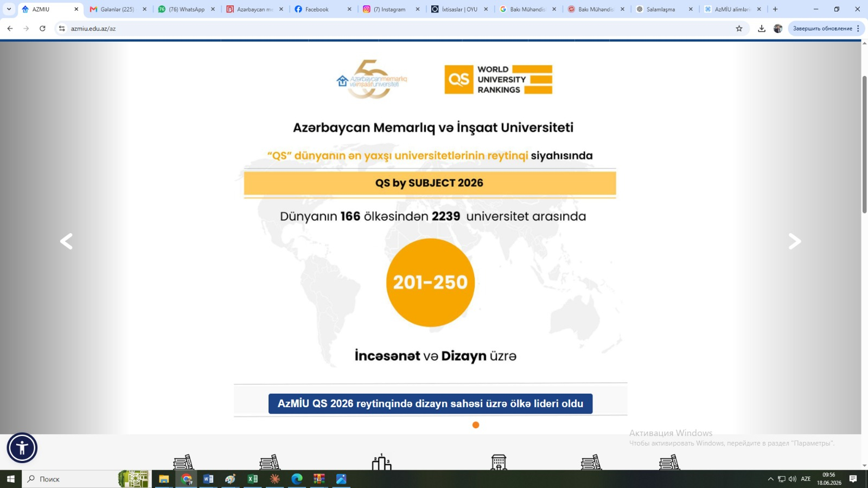Screen dimensions: 868x488
Task: Click the page vertical scrollbar thumb
Action: pos(865,145)
